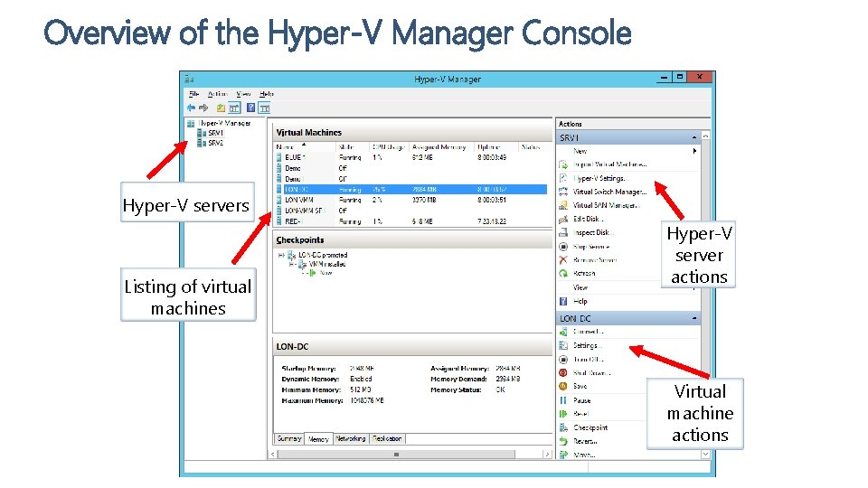The height and width of the screenshot is (488, 868).
Task: Click Connect under LON-DC actions
Action: tap(588, 332)
